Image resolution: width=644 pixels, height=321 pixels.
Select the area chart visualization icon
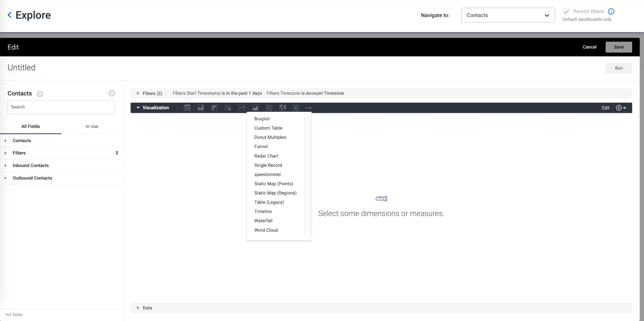click(255, 108)
